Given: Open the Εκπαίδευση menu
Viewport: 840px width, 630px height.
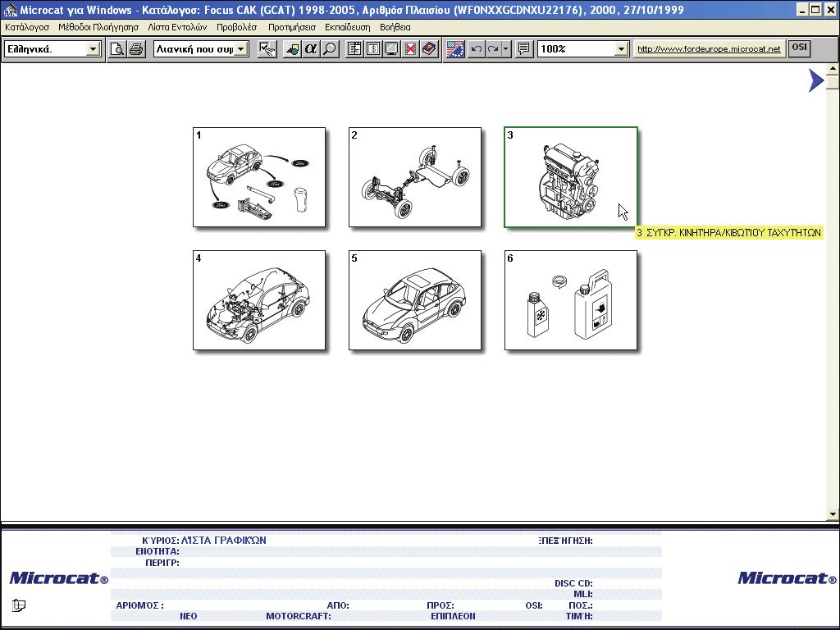Looking at the screenshot, I should [348, 27].
